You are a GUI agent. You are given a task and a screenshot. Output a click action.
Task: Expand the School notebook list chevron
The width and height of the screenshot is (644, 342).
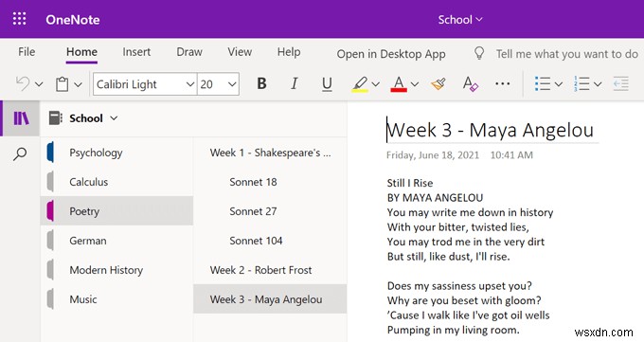pos(114,118)
